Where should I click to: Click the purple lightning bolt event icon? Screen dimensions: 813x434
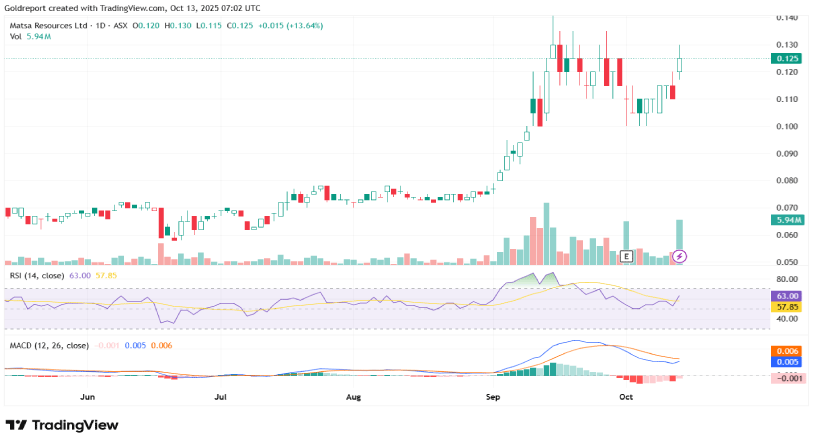tap(680, 256)
